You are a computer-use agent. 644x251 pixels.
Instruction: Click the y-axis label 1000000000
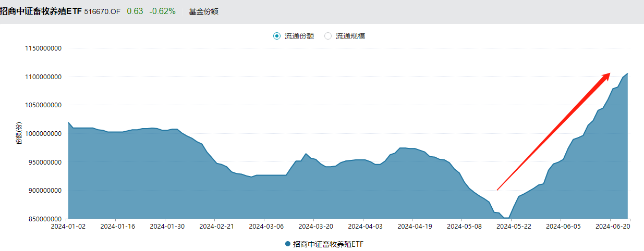(x=44, y=134)
